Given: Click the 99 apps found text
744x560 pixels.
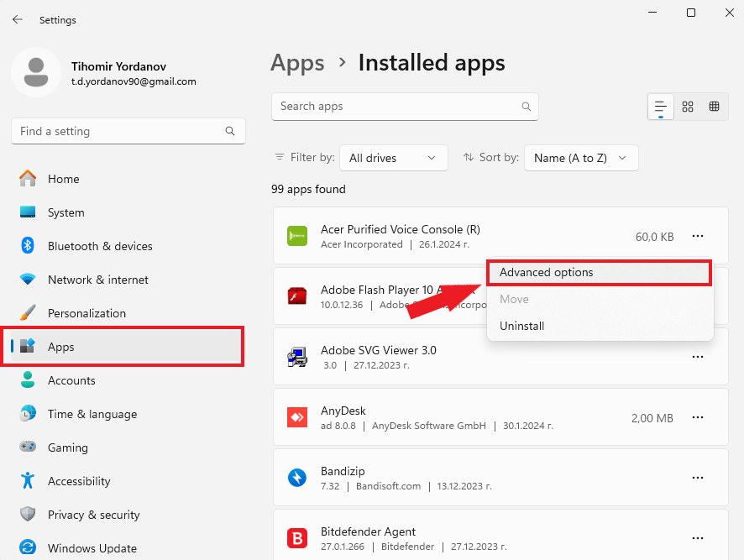Looking at the screenshot, I should (308, 189).
